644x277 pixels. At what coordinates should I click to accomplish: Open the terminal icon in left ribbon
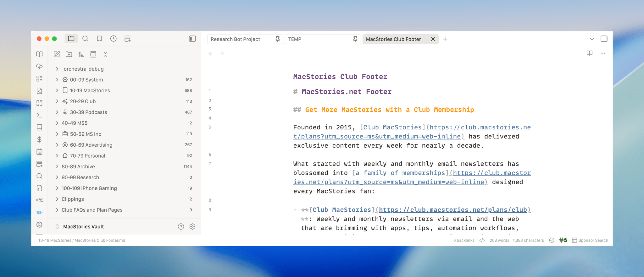pyautogui.click(x=39, y=115)
